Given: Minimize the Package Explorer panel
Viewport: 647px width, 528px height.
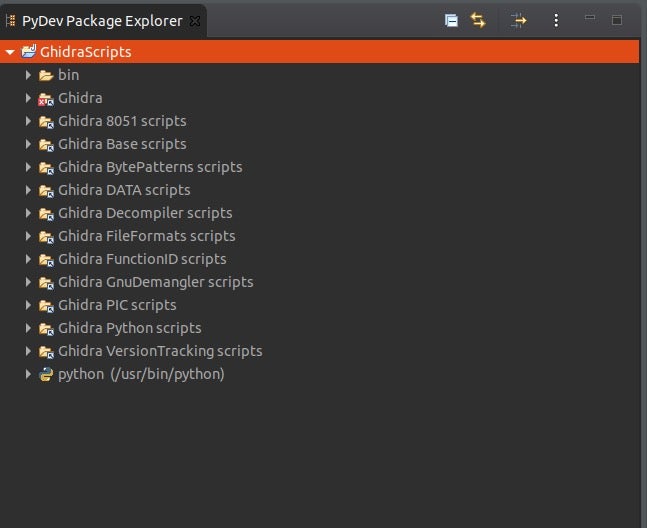Looking at the screenshot, I should pos(590,19).
